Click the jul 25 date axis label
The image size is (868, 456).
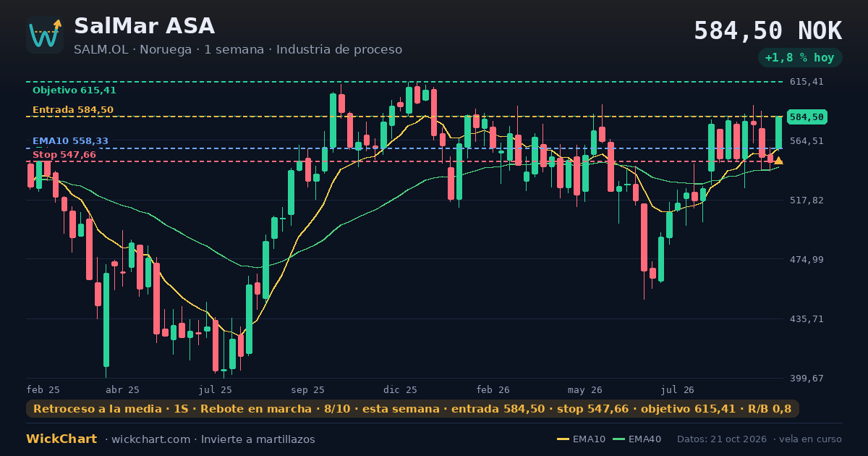215,389
